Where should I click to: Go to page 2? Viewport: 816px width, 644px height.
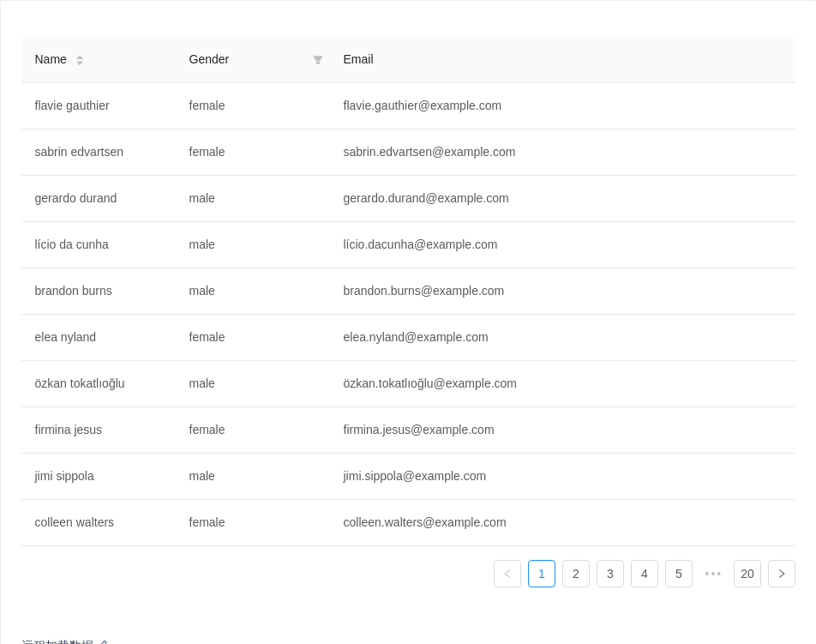576,574
